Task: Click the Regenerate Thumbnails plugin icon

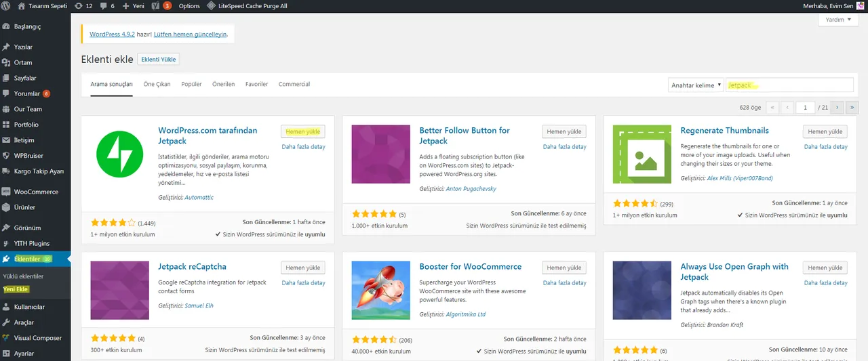Action: [642, 154]
